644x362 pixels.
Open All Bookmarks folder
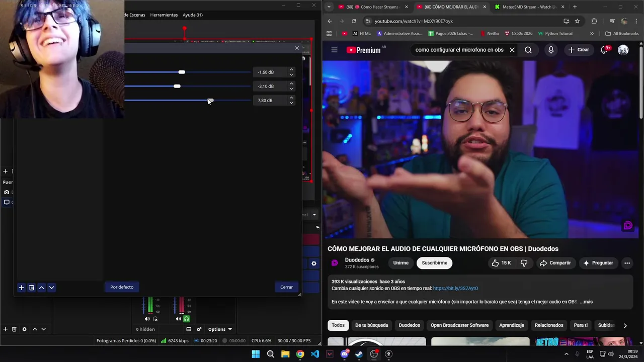click(622, 34)
